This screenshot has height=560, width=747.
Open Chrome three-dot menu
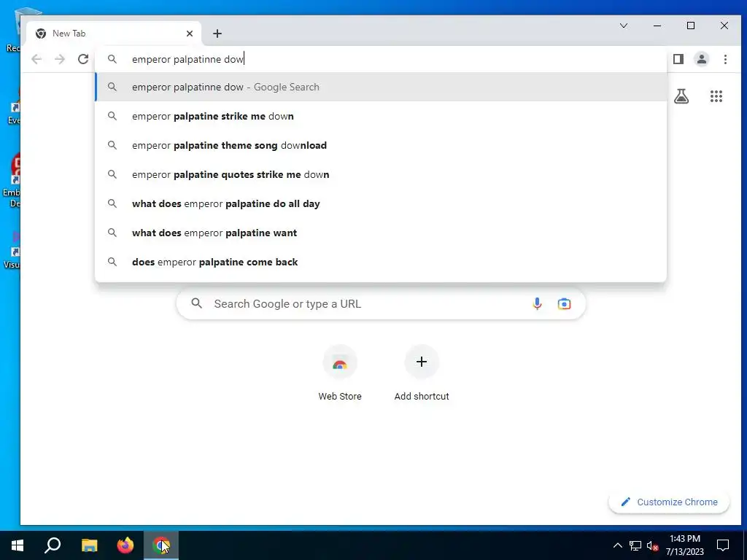725,59
